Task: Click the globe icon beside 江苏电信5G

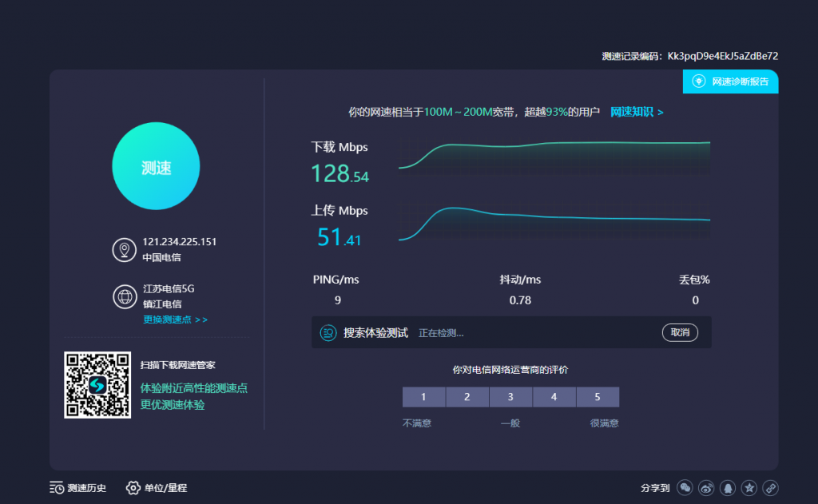Action: coord(124,296)
